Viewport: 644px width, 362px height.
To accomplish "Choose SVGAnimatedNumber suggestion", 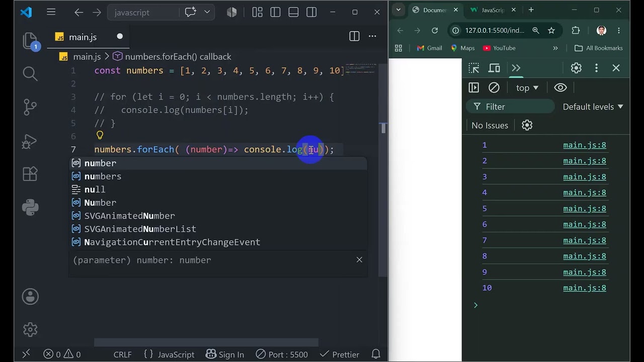I will click(218, 215).
